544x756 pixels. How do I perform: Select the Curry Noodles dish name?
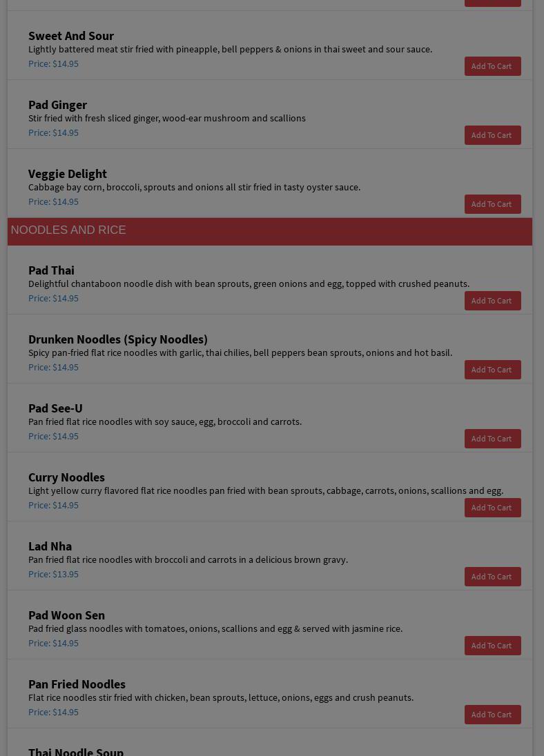coord(66,477)
